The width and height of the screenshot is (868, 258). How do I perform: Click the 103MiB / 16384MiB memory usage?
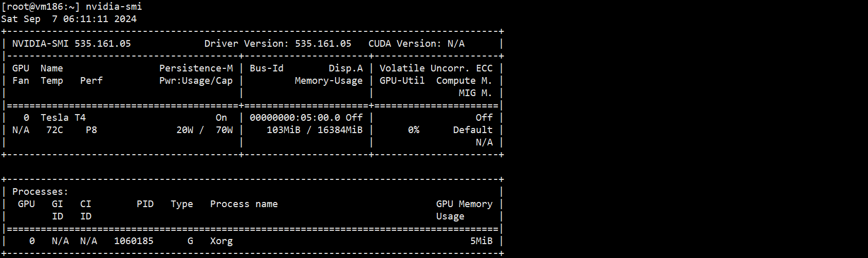click(315, 130)
